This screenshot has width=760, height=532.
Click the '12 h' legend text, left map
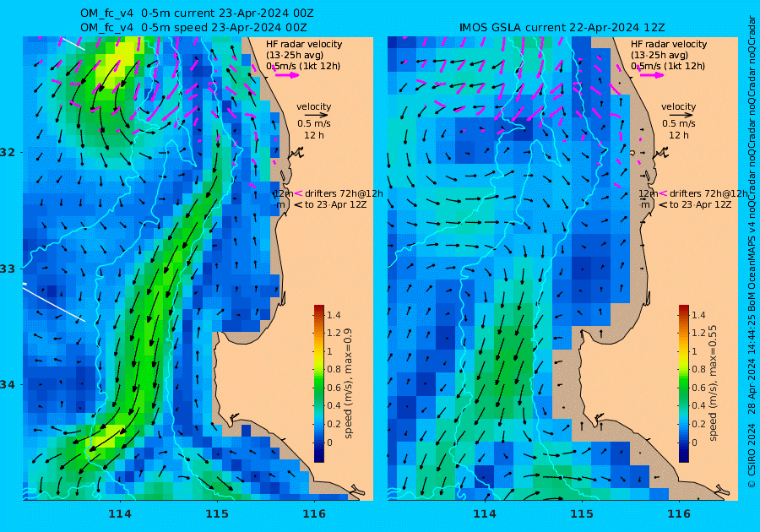(313, 135)
